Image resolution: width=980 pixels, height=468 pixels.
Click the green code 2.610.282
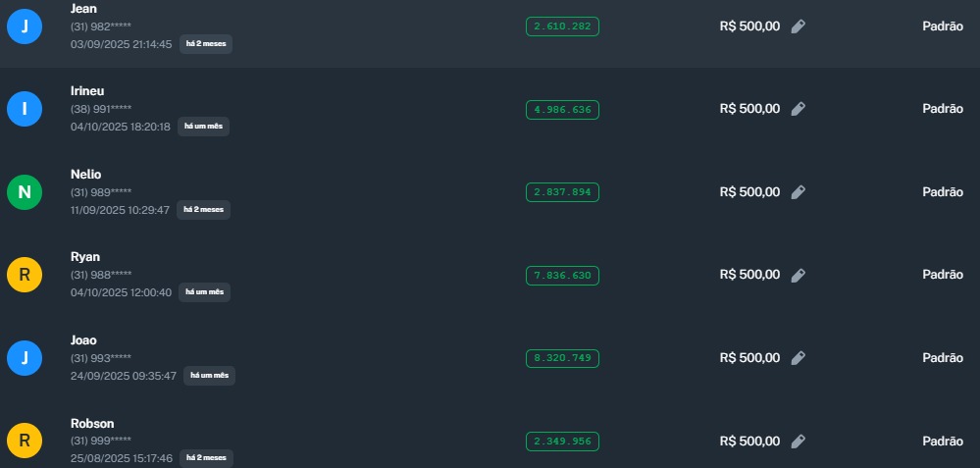pos(562,26)
